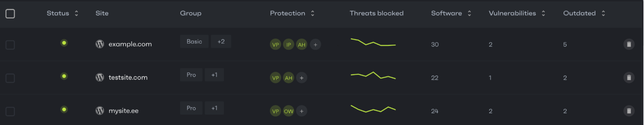Open the example.com site link
This screenshot has width=644, height=125.
click(x=130, y=44)
